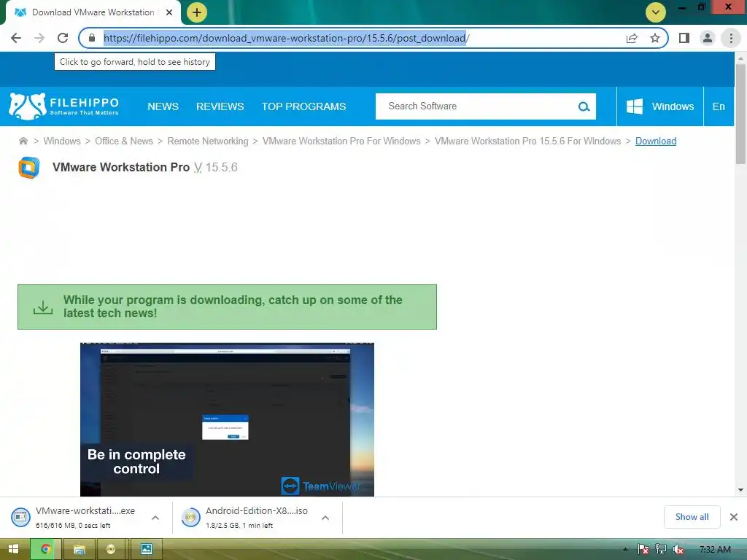Open a new tab with plus button
The height and width of the screenshot is (560, 747).
197,12
